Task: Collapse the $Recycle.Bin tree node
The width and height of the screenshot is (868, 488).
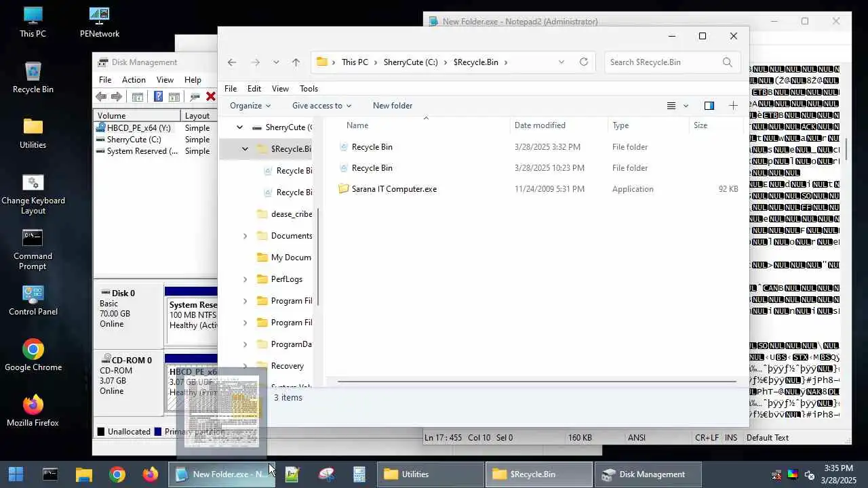Action: click(245, 149)
